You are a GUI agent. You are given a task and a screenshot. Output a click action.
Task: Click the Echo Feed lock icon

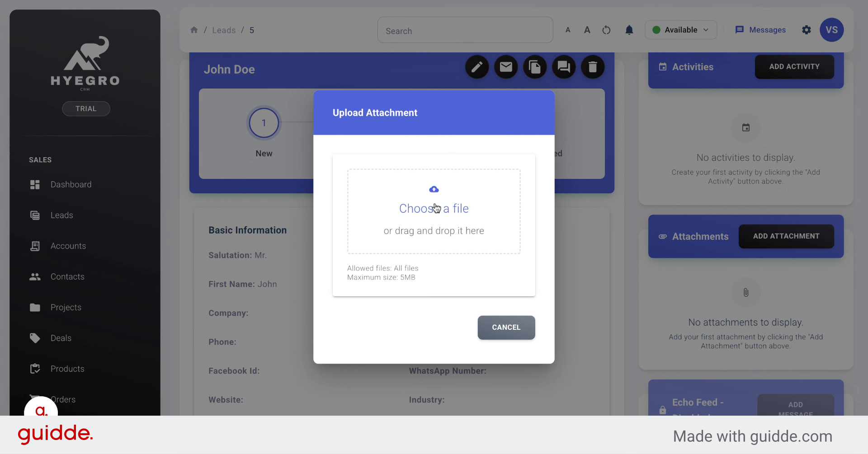point(663,410)
